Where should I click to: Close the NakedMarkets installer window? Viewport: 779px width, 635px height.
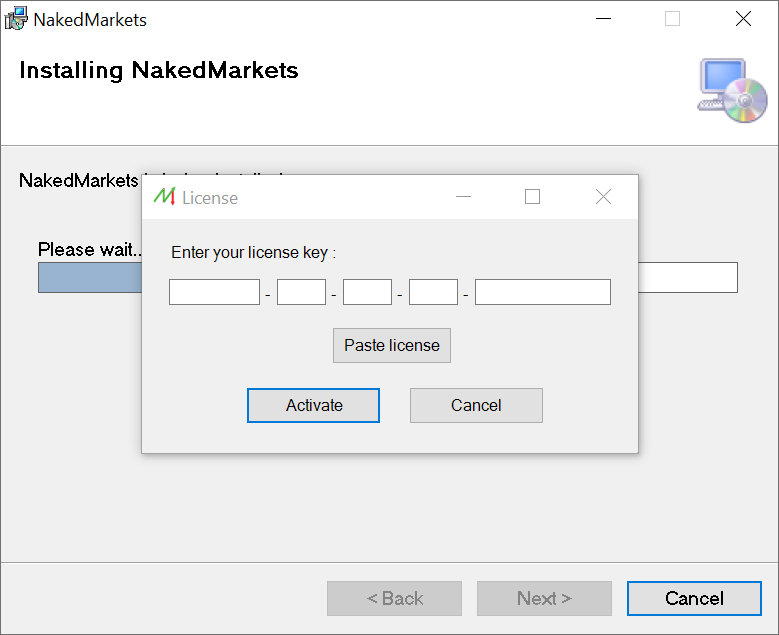[743, 19]
